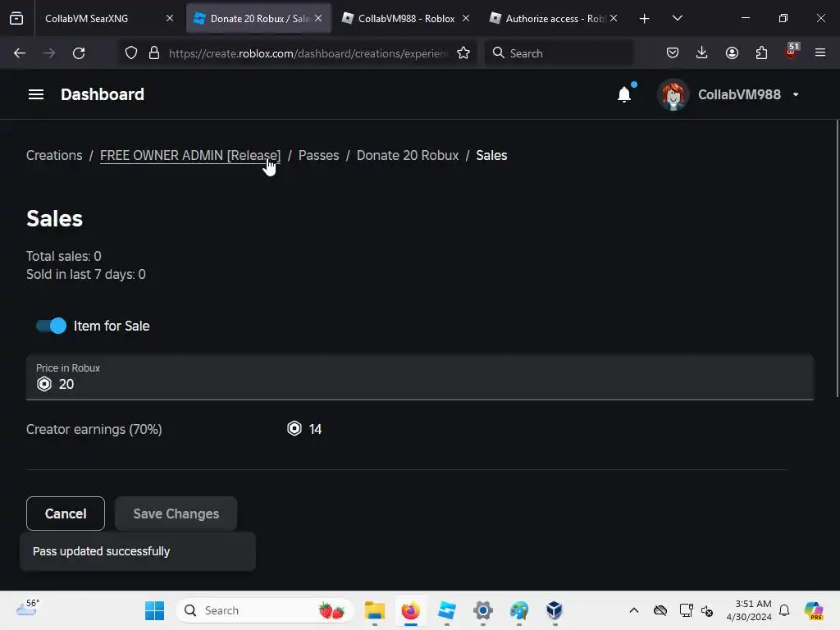Expand the list all tabs chevron
840x630 pixels.
[677, 18]
